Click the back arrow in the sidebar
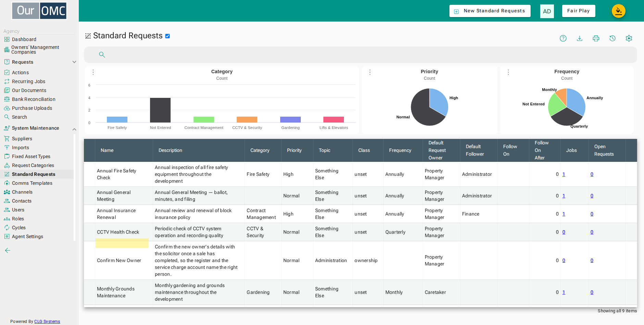Screen dimensions: 644x325 pyautogui.click(x=8, y=250)
